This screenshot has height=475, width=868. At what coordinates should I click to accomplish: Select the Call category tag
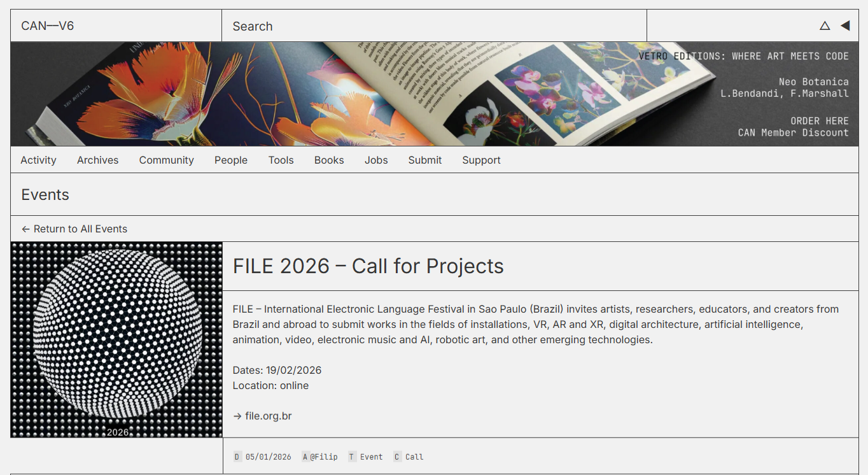click(414, 457)
